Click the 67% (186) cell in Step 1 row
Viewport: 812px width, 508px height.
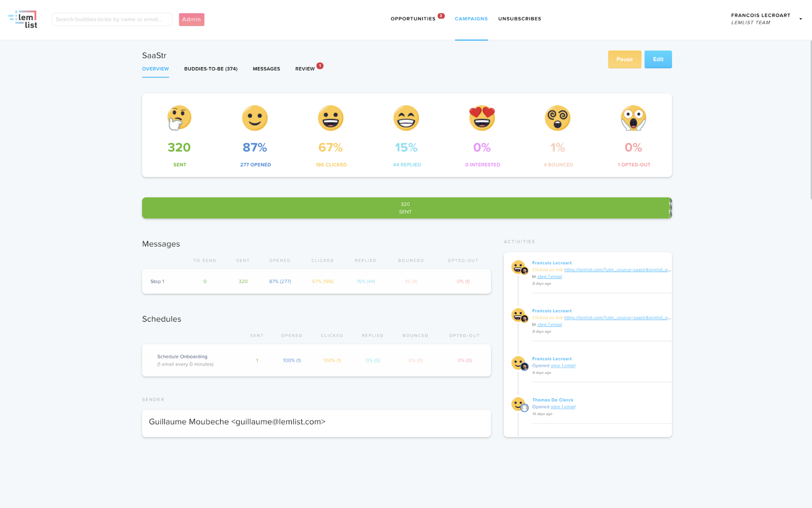pos(323,281)
